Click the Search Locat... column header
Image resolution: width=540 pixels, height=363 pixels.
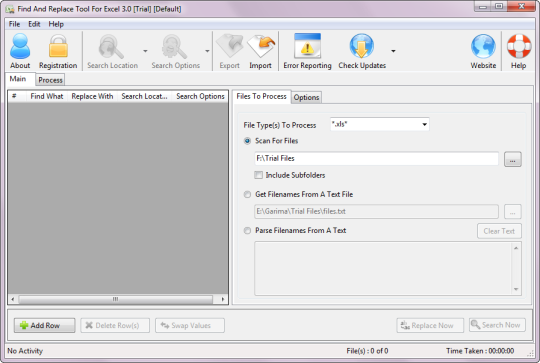tap(144, 96)
